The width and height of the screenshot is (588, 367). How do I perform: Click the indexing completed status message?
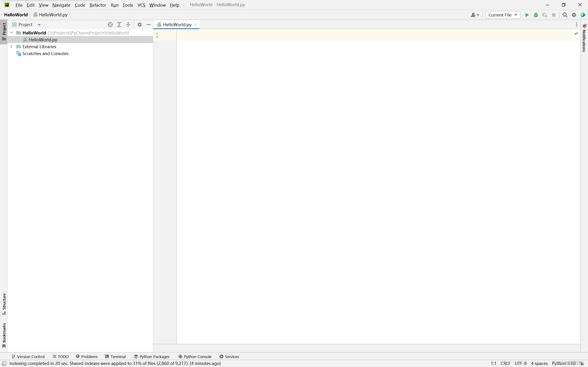tap(115, 363)
